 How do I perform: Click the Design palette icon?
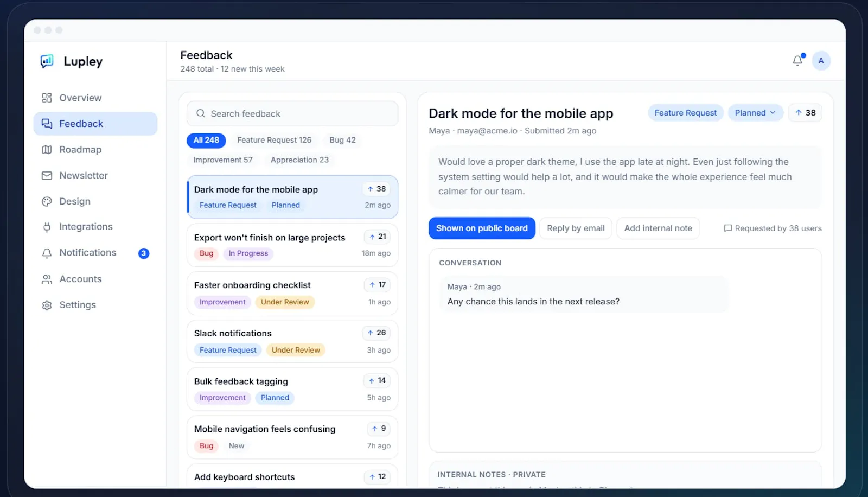click(47, 201)
